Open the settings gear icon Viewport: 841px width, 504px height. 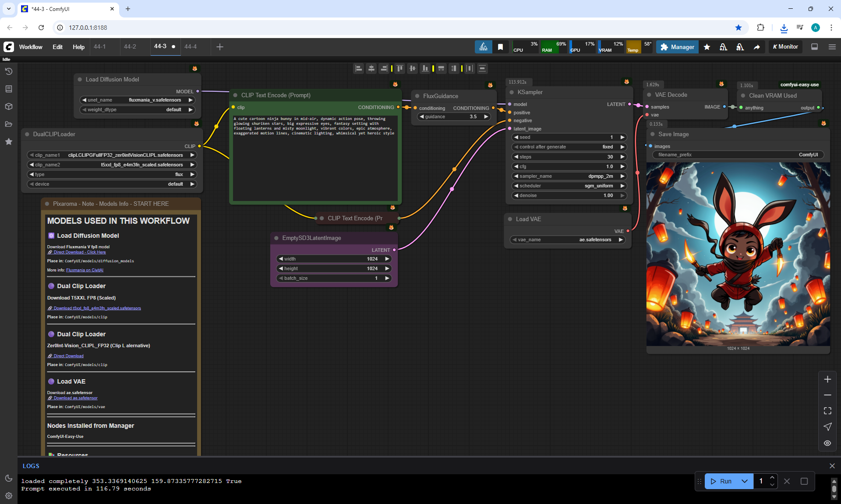9,496
